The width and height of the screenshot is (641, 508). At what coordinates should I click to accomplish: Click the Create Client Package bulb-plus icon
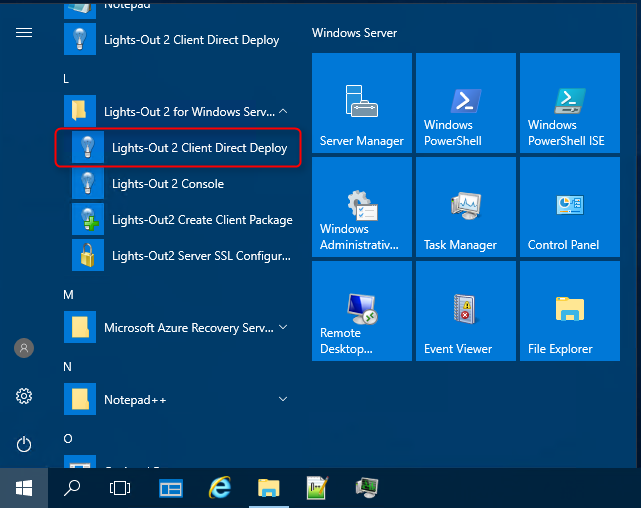point(88,219)
